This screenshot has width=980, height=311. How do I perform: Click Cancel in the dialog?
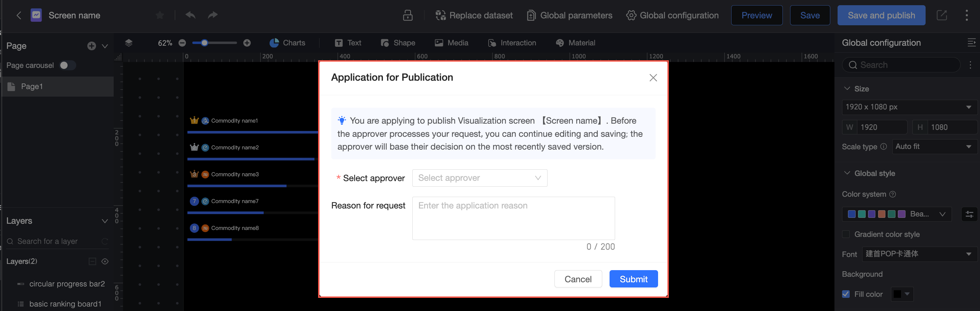tap(578, 279)
